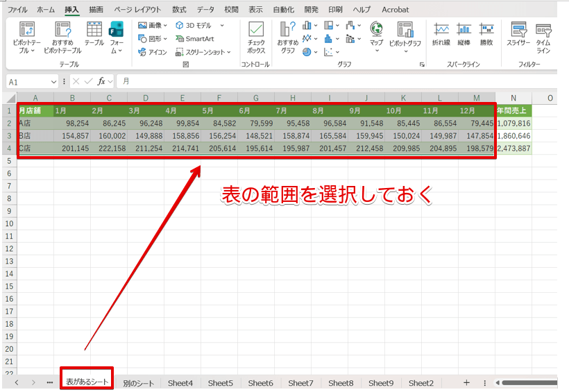569x392 pixels.
Task: Expand the formula bar chevron
Action: tap(110, 82)
